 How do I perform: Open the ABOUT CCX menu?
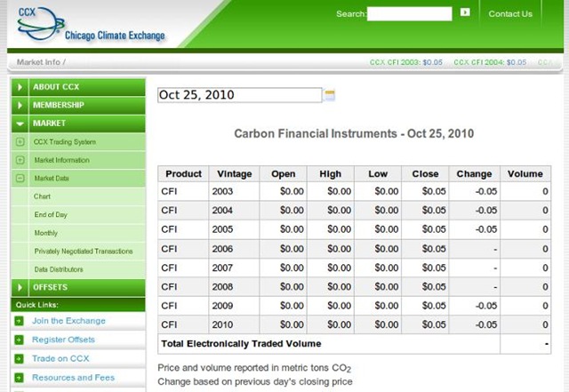pos(78,87)
